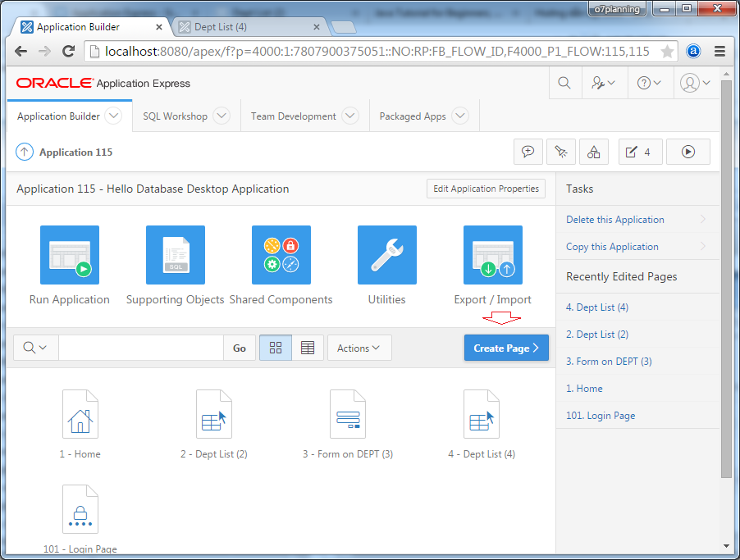
Task: Click the Application 115 breadcrumb title
Action: (75, 152)
